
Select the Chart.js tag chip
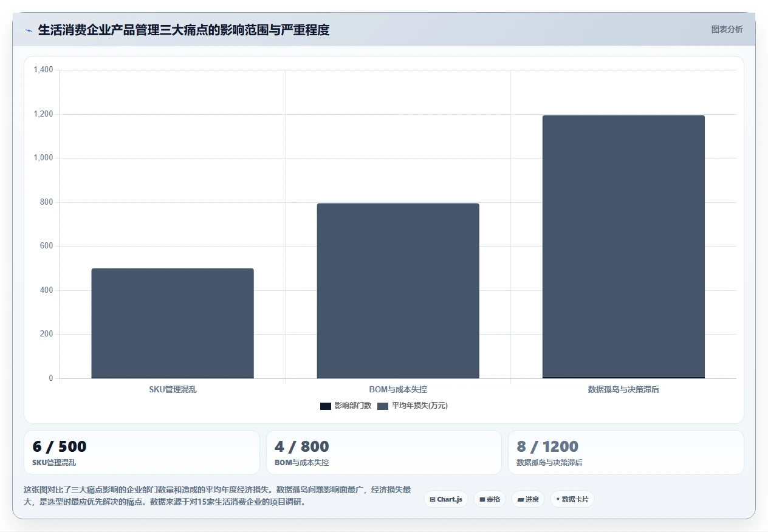pos(446,499)
